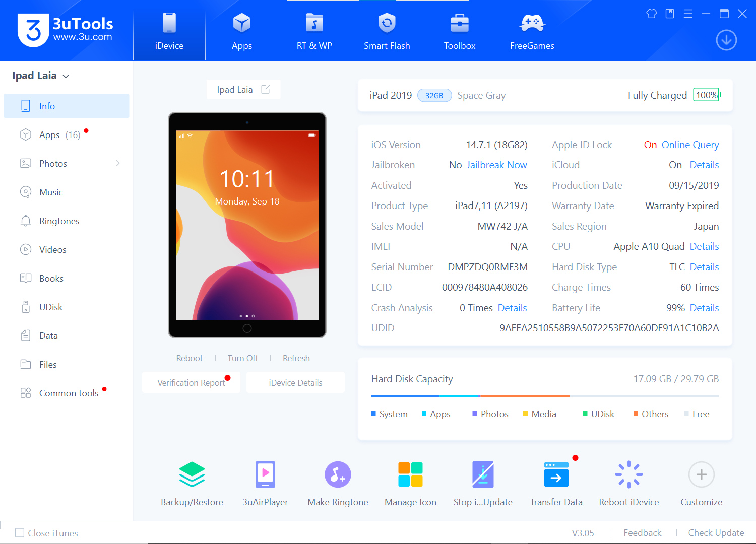Open Hard Disk Type Details link
The height and width of the screenshot is (544, 756).
[x=704, y=267]
